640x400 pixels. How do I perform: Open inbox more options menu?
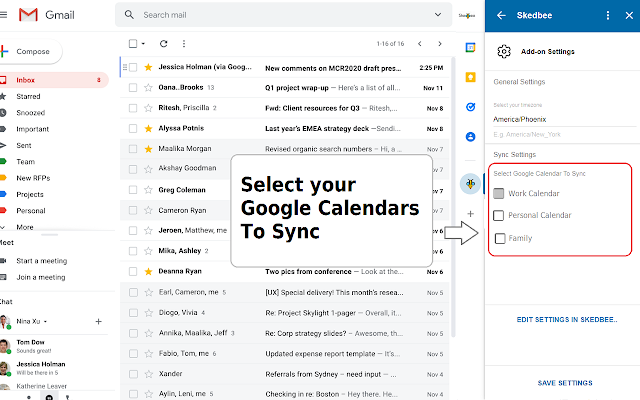pos(184,44)
